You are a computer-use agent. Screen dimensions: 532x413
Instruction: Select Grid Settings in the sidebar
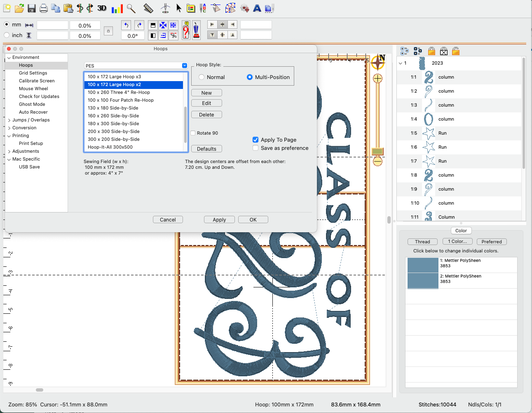point(33,73)
